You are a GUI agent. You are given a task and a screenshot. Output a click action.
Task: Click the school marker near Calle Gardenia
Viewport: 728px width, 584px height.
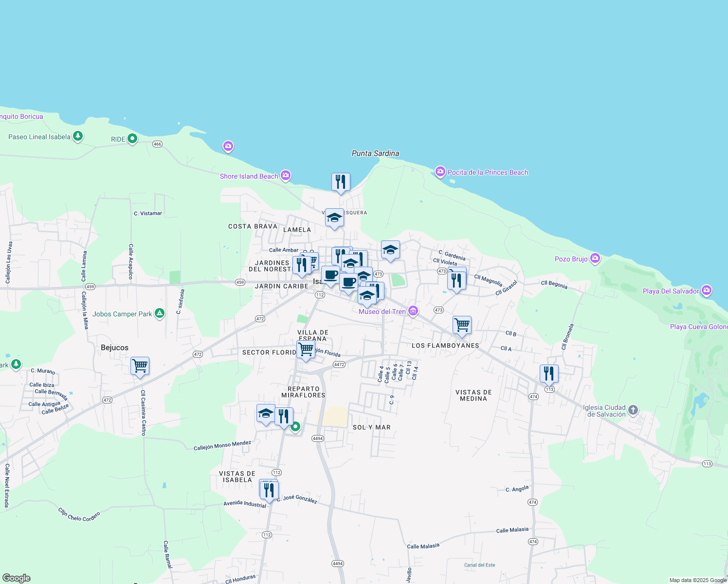pyautogui.click(x=391, y=250)
